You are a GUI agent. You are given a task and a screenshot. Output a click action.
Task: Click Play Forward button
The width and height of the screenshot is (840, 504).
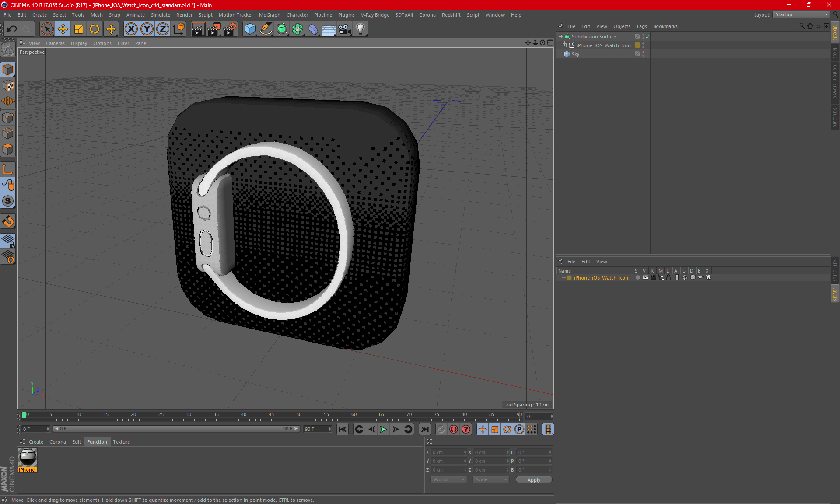tap(383, 429)
